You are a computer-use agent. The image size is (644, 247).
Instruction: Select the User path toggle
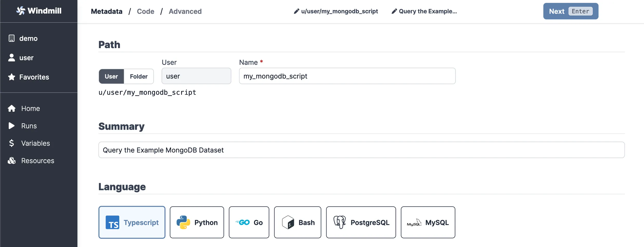(111, 76)
